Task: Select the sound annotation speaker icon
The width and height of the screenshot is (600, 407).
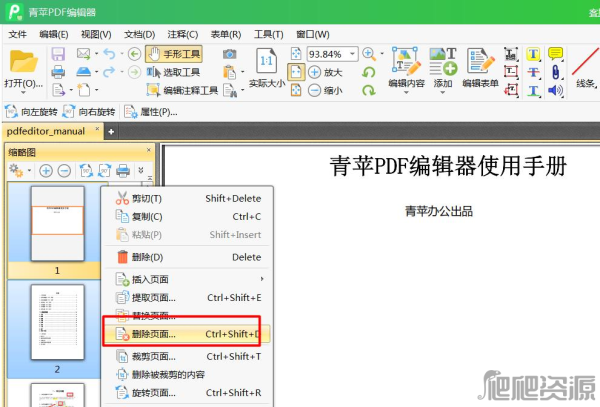Action: 556,90
